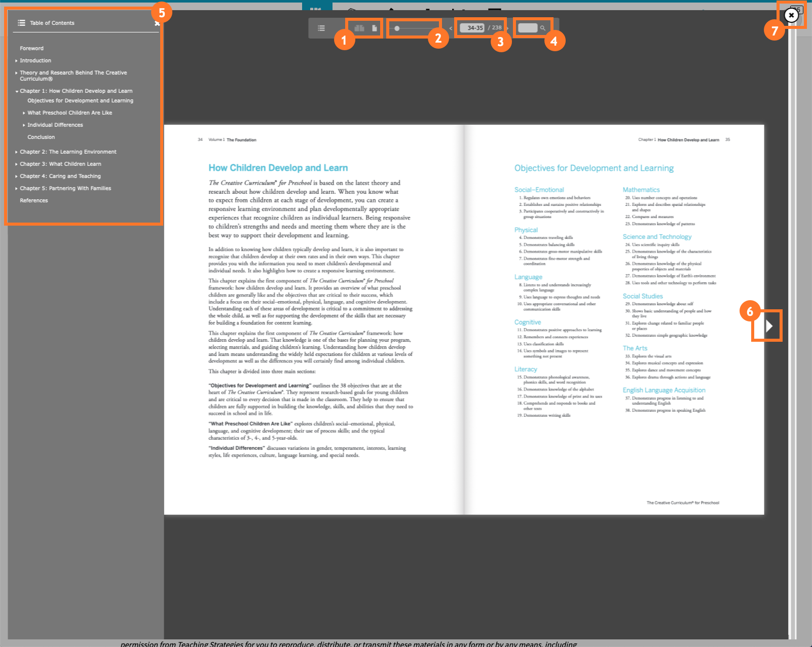Click the magnifying glass search icon
The image size is (812, 647).
coord(543,28)
